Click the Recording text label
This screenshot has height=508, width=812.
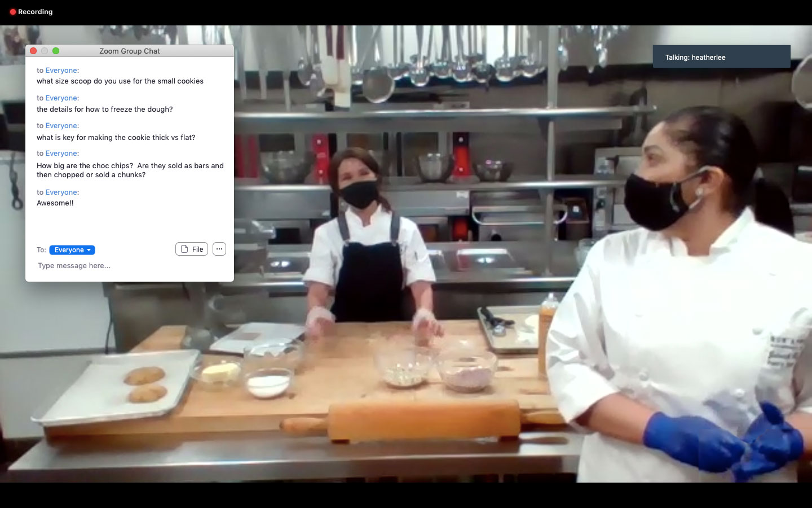(35, 12)
